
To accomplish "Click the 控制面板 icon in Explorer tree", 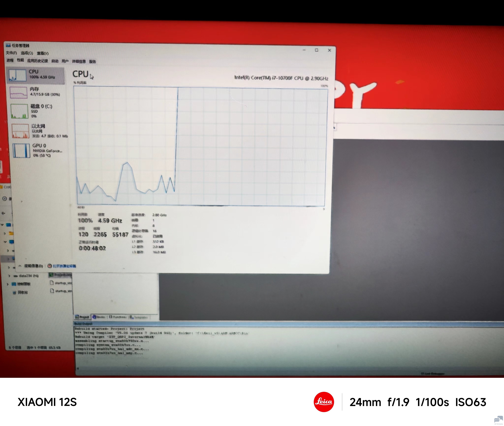I will pyautogui.click(x=14, y=284).
